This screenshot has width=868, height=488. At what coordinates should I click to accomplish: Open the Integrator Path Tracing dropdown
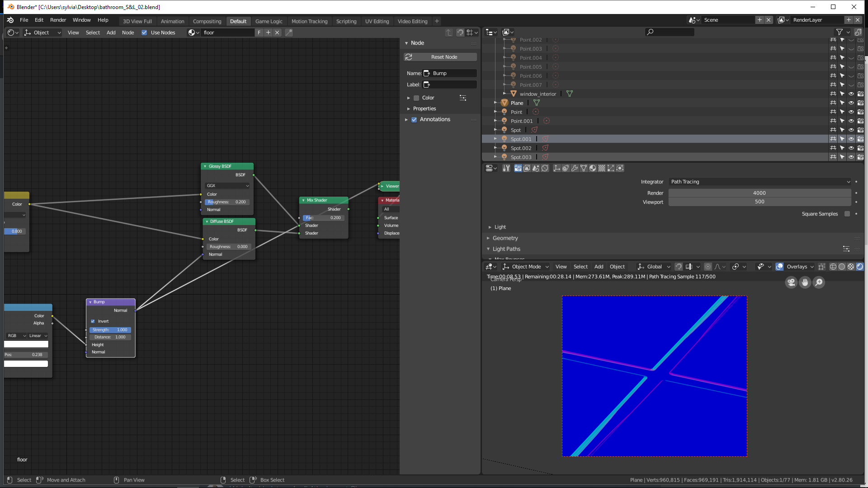coord(759,182)
